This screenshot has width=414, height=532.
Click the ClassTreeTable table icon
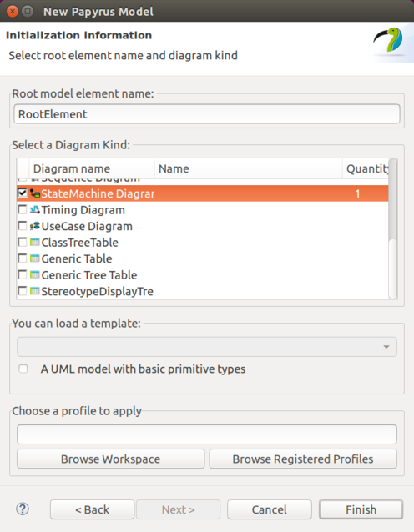click(35, 243)
